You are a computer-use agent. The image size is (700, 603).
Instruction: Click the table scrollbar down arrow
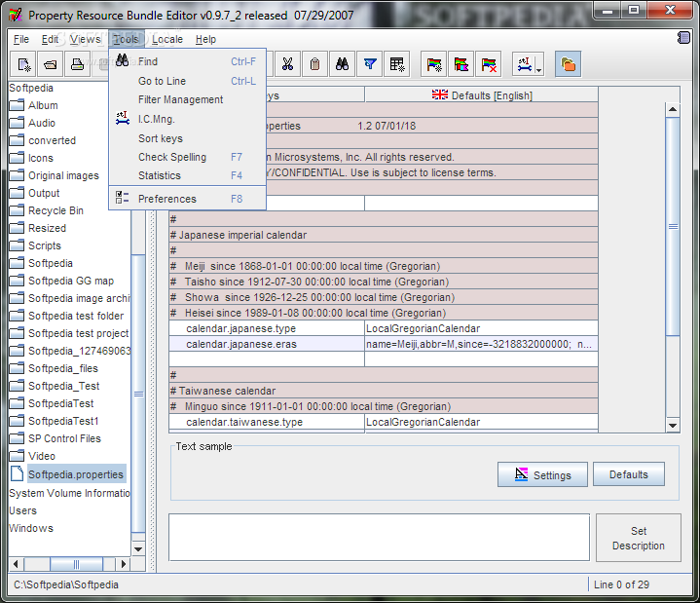[x=673, y=426]
